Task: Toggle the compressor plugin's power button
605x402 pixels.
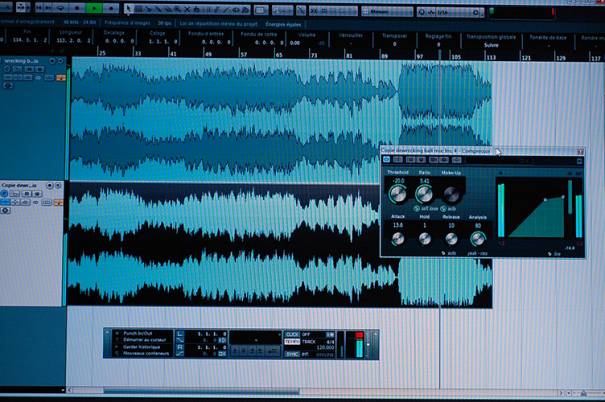Action: [x=386, y=160]
